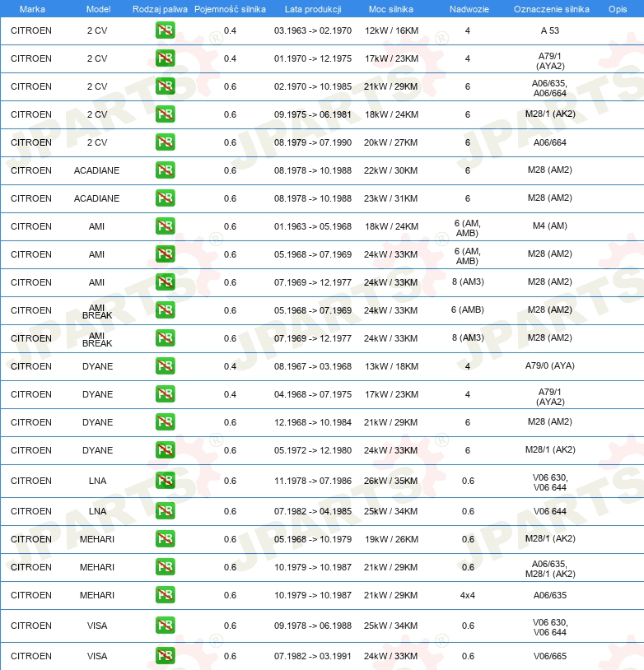Click the power value 23kW / 31KM
The width and height of the screenshot is (644, 670).
(x=391, y=198)
